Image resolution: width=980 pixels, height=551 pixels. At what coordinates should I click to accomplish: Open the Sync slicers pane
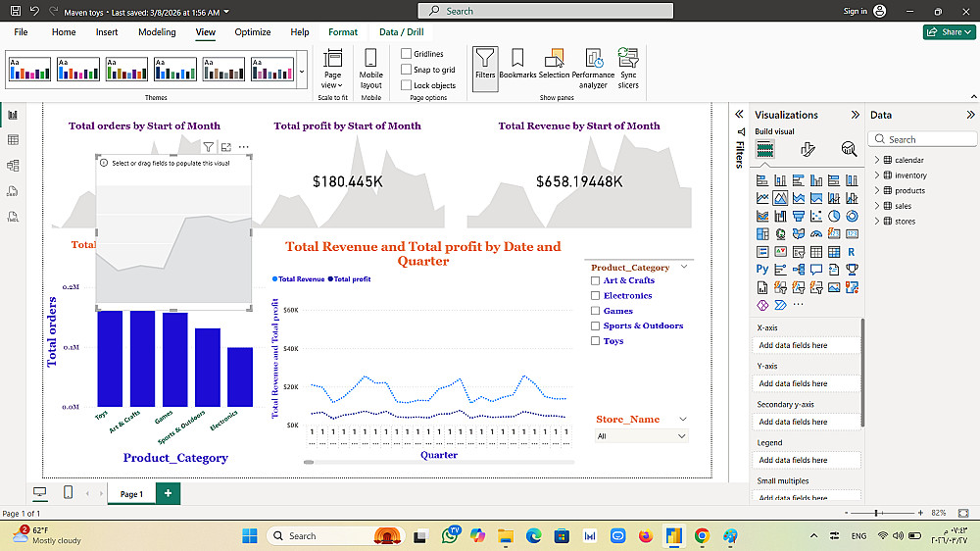(628, 69)
